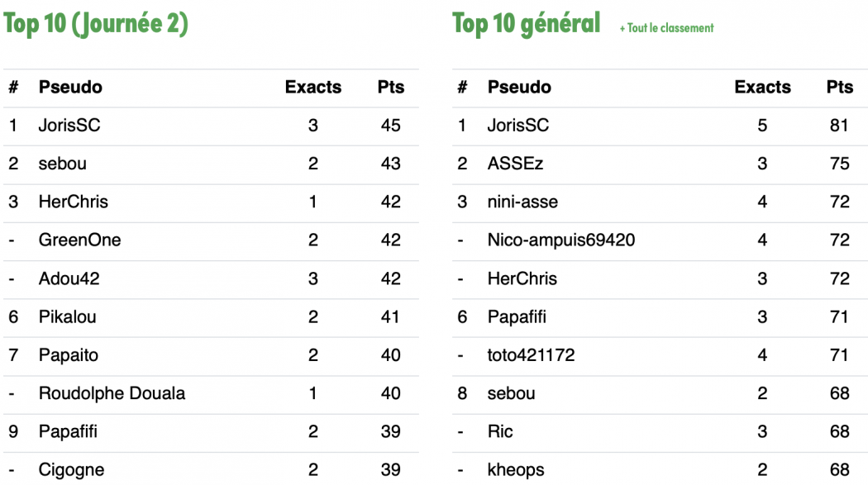Click the Exacts column header in the general table

click(762, 87)
